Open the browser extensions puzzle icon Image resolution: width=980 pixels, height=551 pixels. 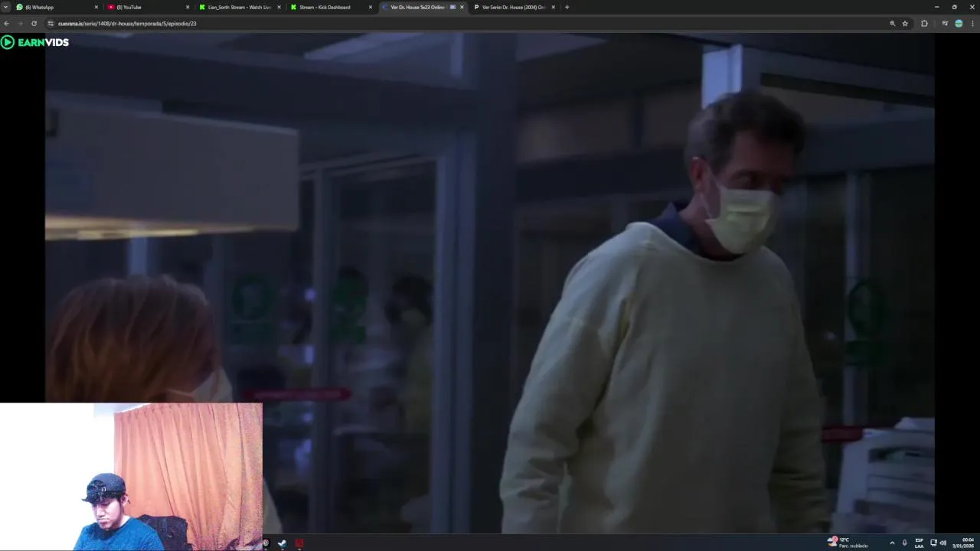click(x=924, y=24)
